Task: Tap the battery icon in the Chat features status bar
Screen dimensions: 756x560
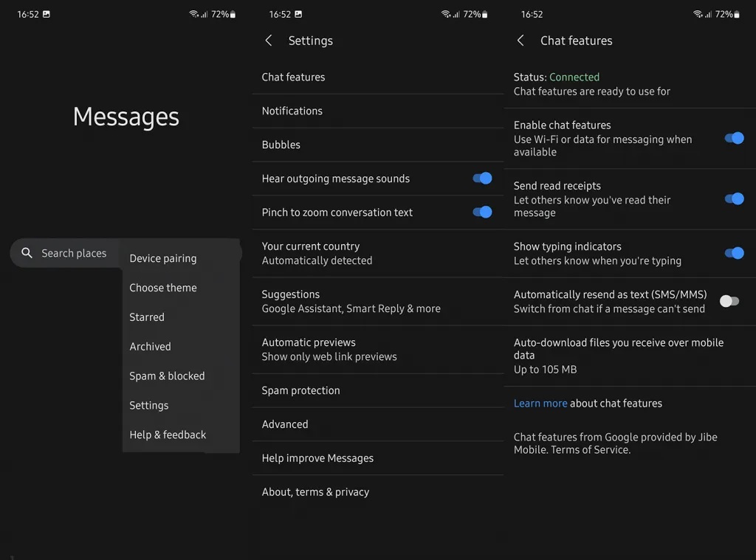Action: point(737,15)
